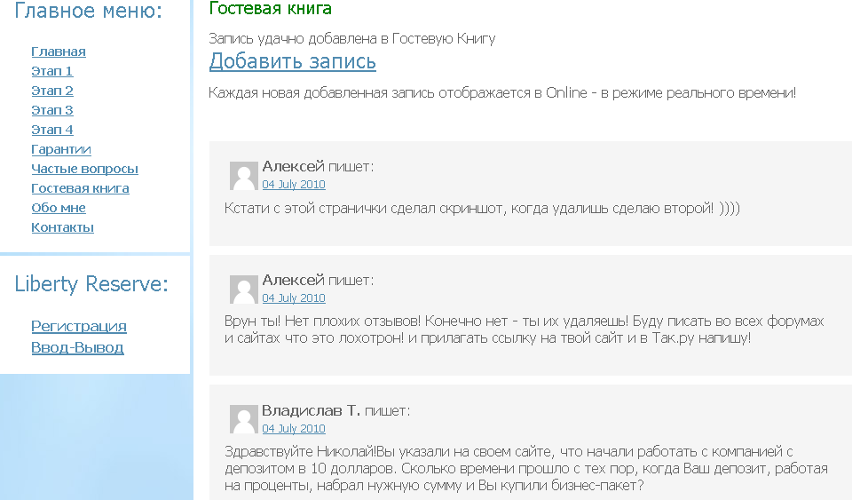This screenshot has width=868, height=500.
Task: Click 'Здравствуйте Николай' comment text
Action: (526, 468)
